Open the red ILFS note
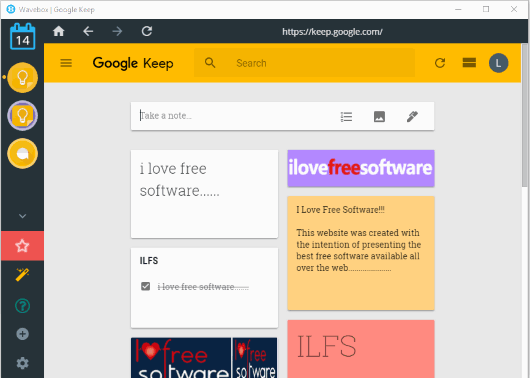This screenshot has height=378, width=530. [x=361, y=349]
